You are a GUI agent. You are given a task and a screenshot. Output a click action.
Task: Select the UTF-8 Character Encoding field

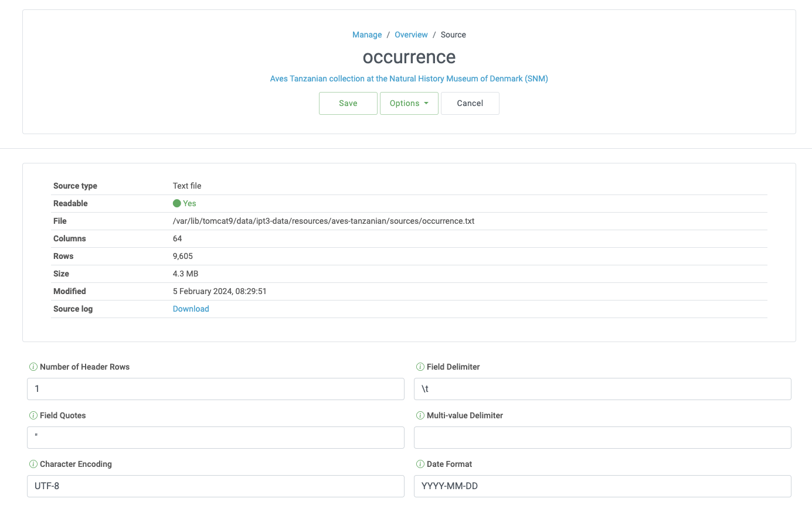pyautogui.click(x=215, y=486)
